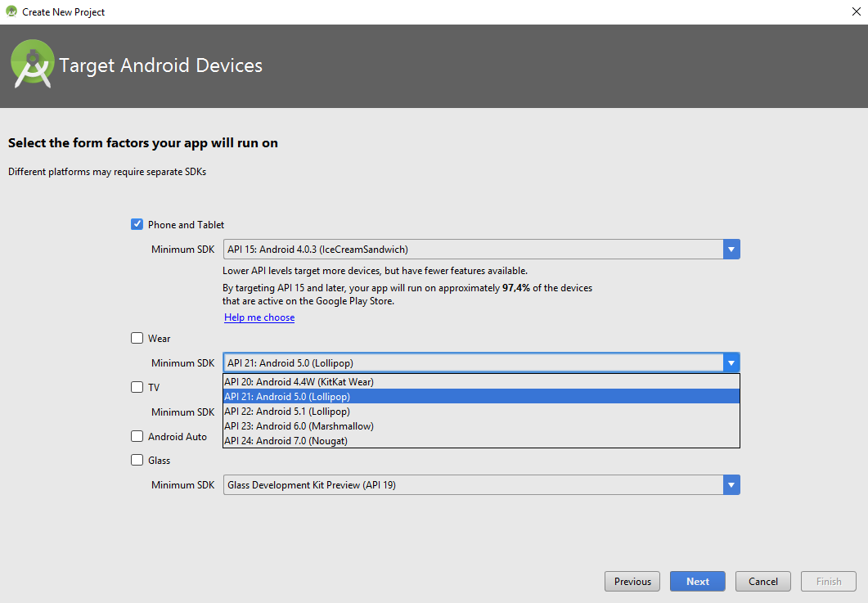Click the small Android Studio title bar icon

pyautogui.click(x=11, y=11)
